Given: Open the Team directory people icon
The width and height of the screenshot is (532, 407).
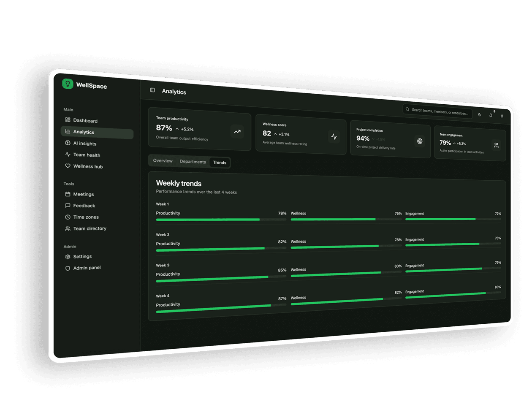Looking at the screenshot, I should coord(68,228).
